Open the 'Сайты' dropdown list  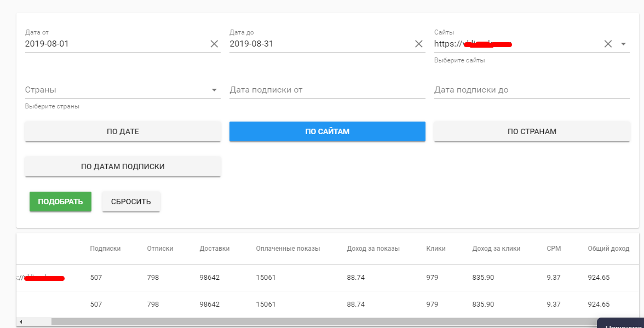pos(623,44)
